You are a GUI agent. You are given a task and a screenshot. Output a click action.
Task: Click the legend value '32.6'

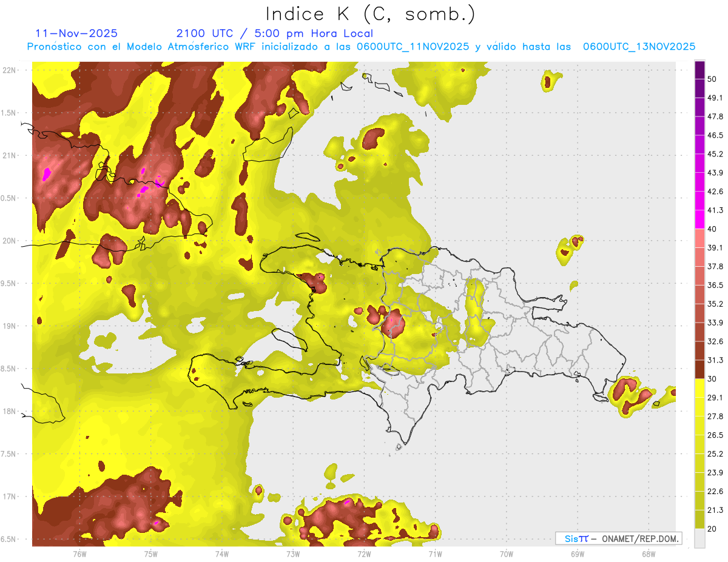click(x=715, y=341)
